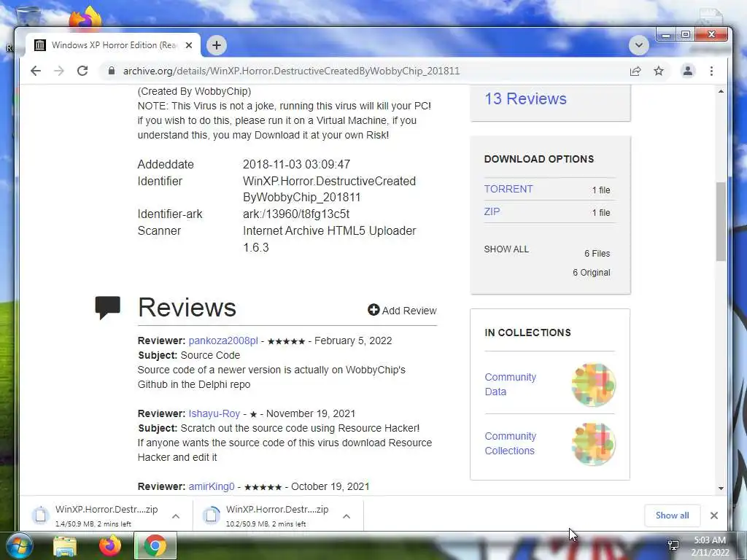Click the 6 Files count
Image resolution: width=747 pixels, height=560 pixels.
[597, 253]
